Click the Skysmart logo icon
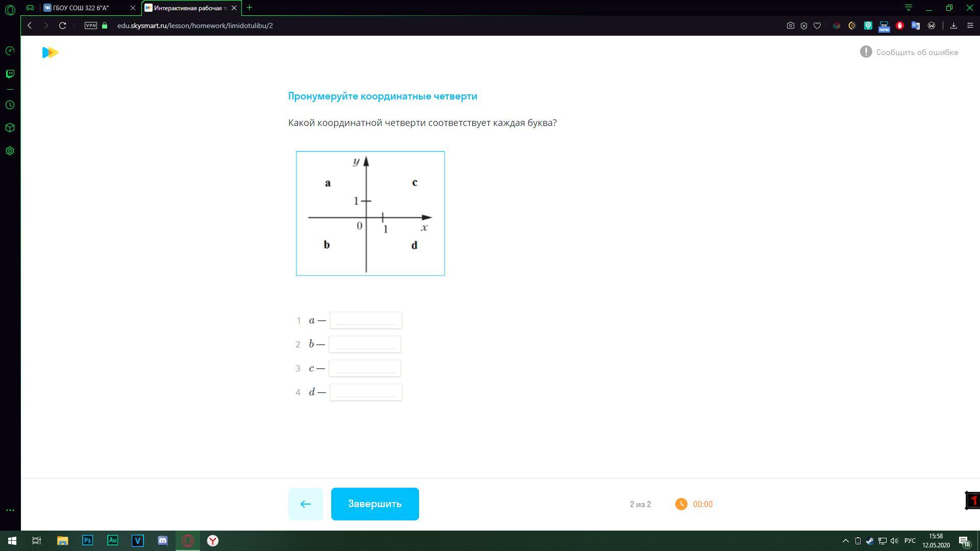This screenshot has height=551, width=980. pos(50,53)
